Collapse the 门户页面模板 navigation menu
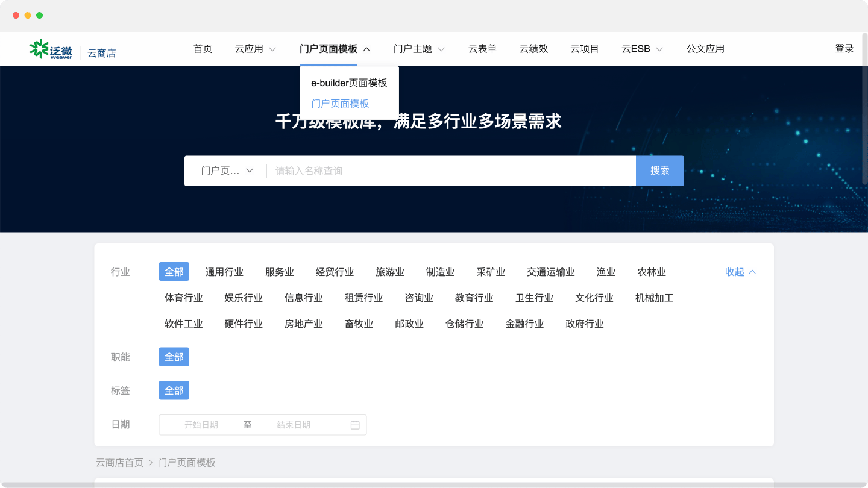Viewport: 868px width, 488px height. coord(335,49)
